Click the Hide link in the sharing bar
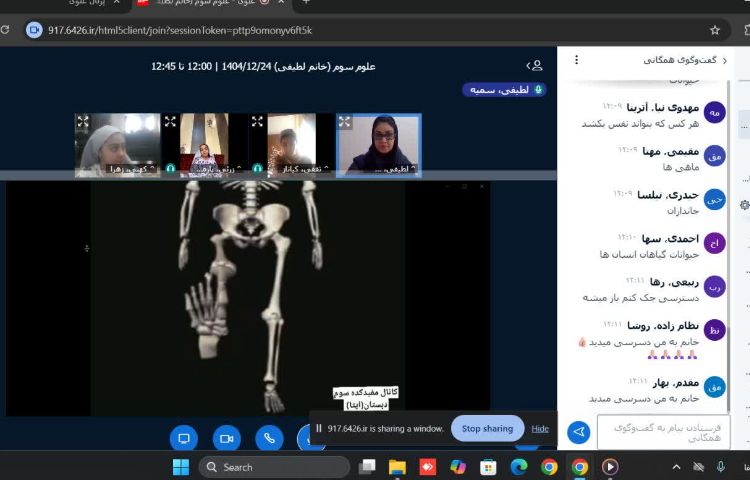The height and width of the screenshot is (480, 750). click(x=540, y=429)
